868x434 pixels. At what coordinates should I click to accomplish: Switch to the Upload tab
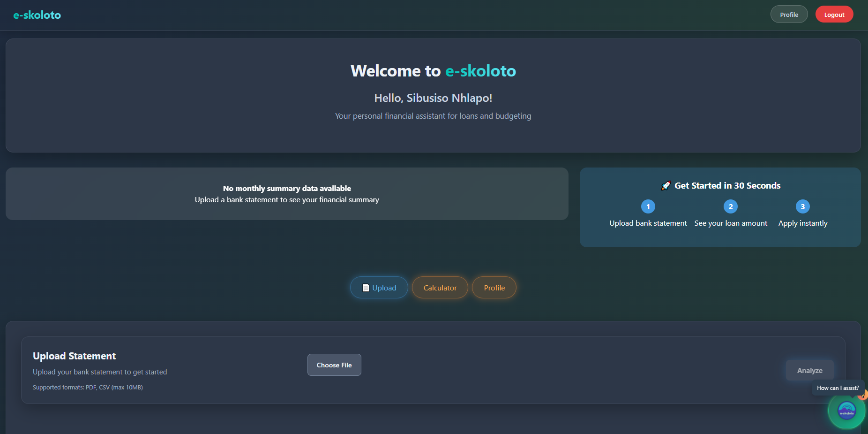coord(379,287)
